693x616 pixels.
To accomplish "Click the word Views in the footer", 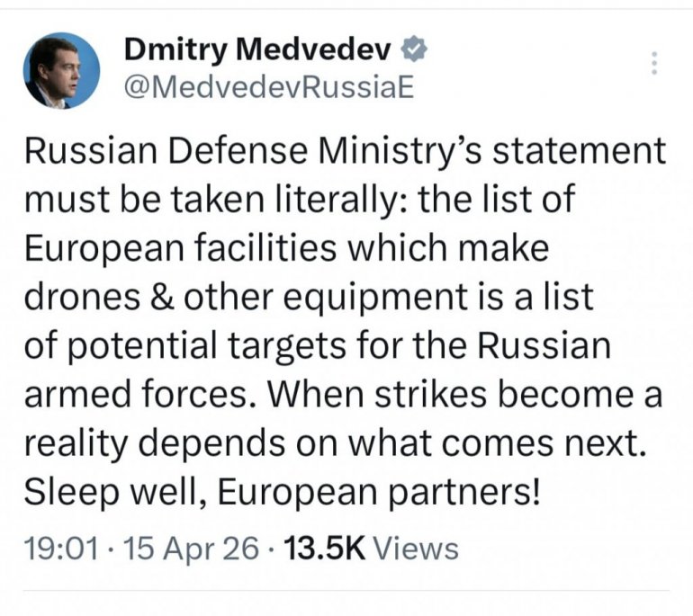I will 416,548.
